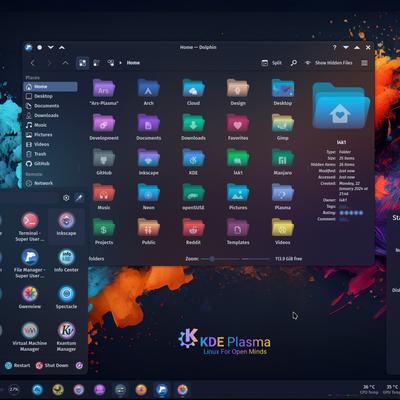The height and width of the screenshot is (400, 400).
Task: Select GitHub in Places sidebar
Action: tap(50, 164)
